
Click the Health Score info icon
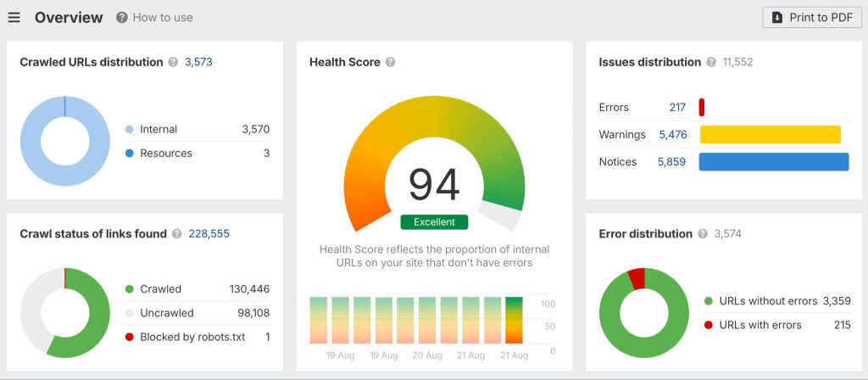click(x=390, y=62)
